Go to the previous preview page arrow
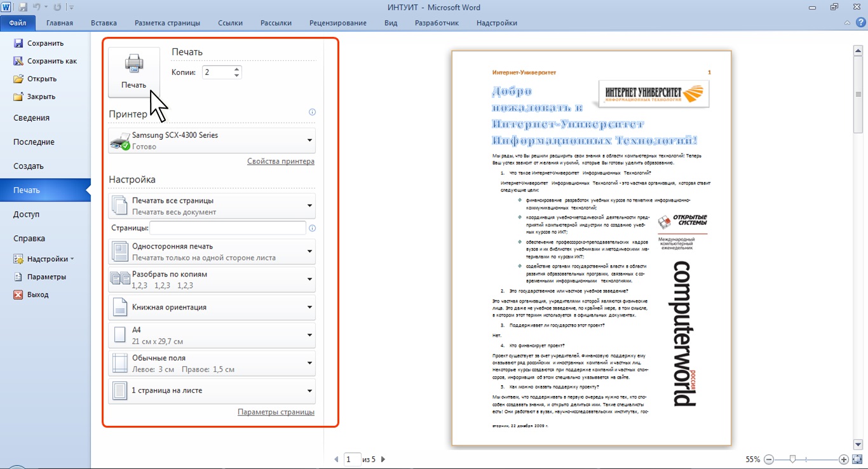Screen dimensions: 868x469 click(337, 459)
